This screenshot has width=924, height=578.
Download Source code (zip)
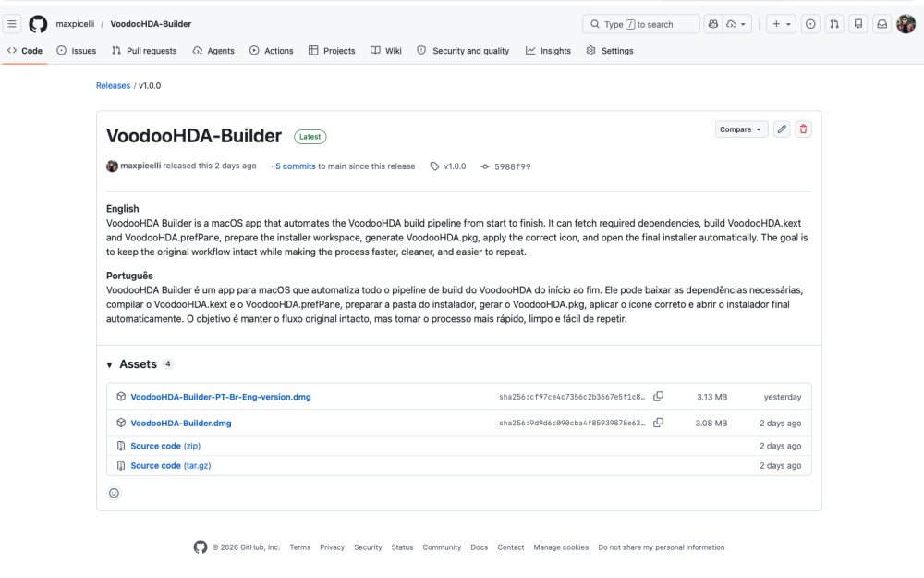[x=165, y=446]
